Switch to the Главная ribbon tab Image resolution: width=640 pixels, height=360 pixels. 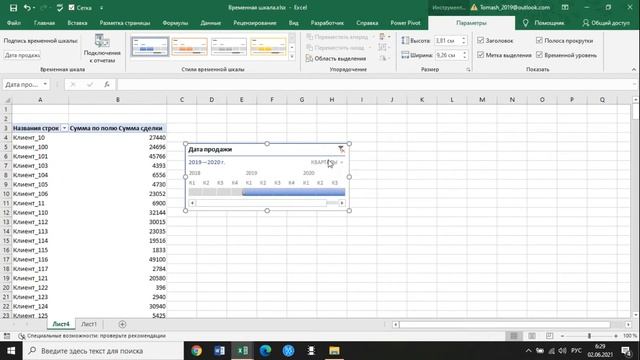click(x=44, y=23)
